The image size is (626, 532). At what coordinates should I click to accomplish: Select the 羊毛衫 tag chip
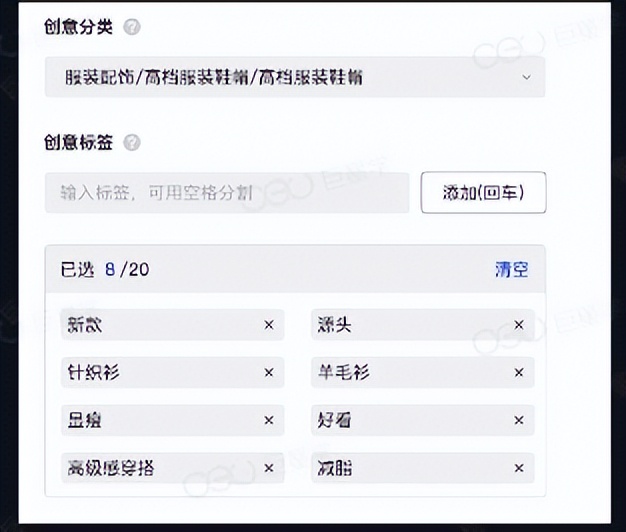click(x=346, y=373)
